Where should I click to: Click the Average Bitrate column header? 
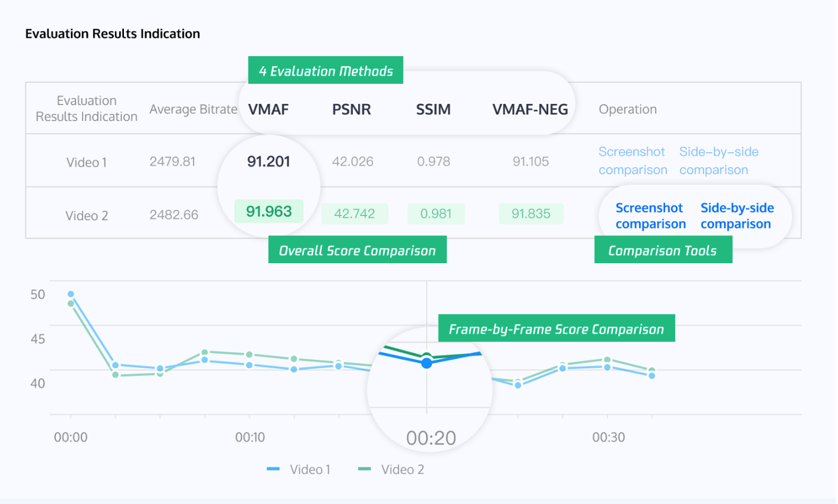pyautogui.click(x=193, y=109)
